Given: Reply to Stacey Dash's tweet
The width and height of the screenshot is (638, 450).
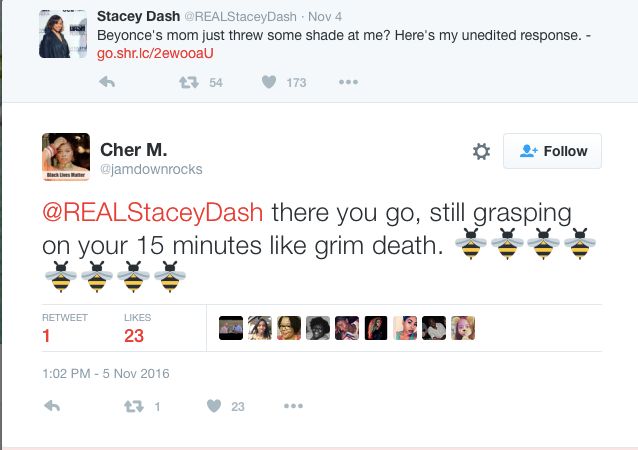Looking at the screenshot, I should click(x=108, y=82).
